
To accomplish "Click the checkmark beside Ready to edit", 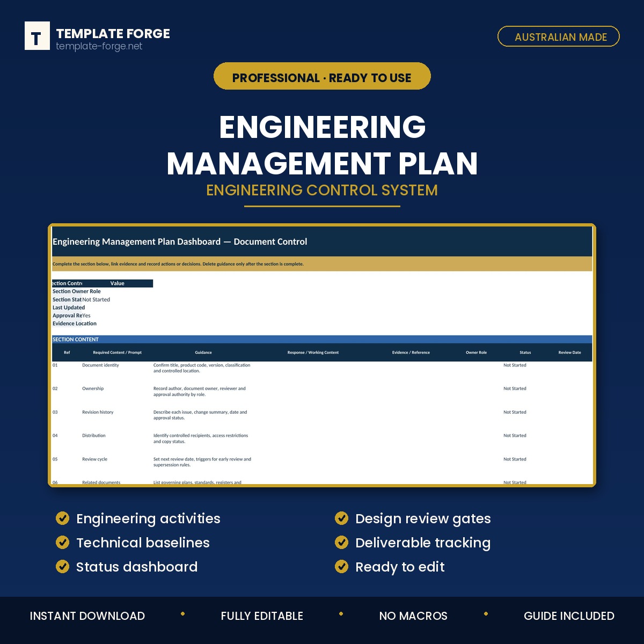I will [341, 566].
